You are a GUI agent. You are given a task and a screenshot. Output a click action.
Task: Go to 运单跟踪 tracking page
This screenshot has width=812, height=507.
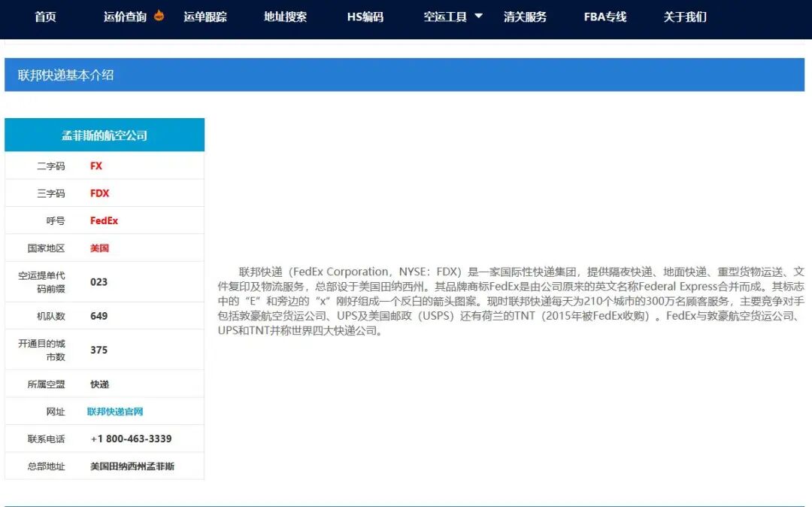pyautogui.click(x=205, y=17)
